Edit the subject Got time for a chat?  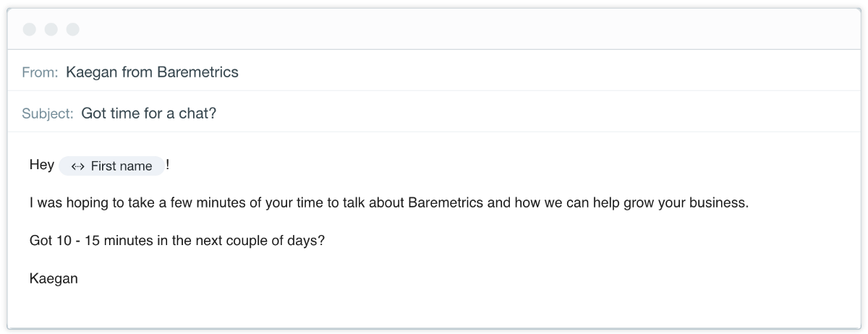tap(148, 113)
